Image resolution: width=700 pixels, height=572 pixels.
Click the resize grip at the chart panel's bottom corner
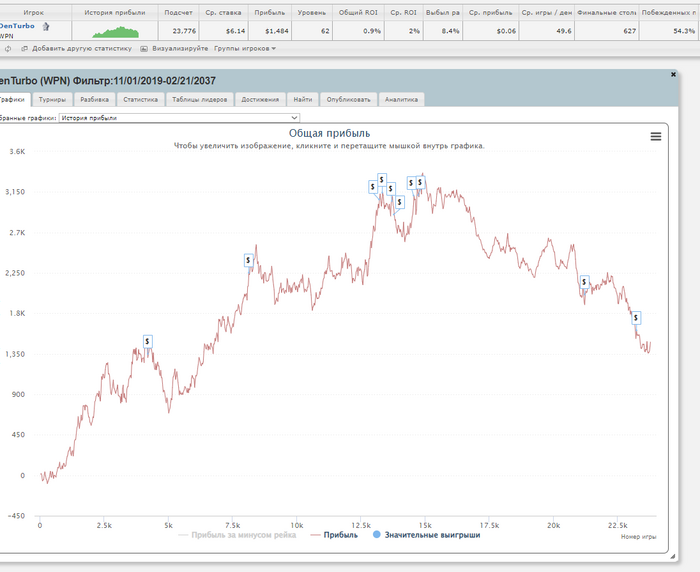[x=673, y=556]
